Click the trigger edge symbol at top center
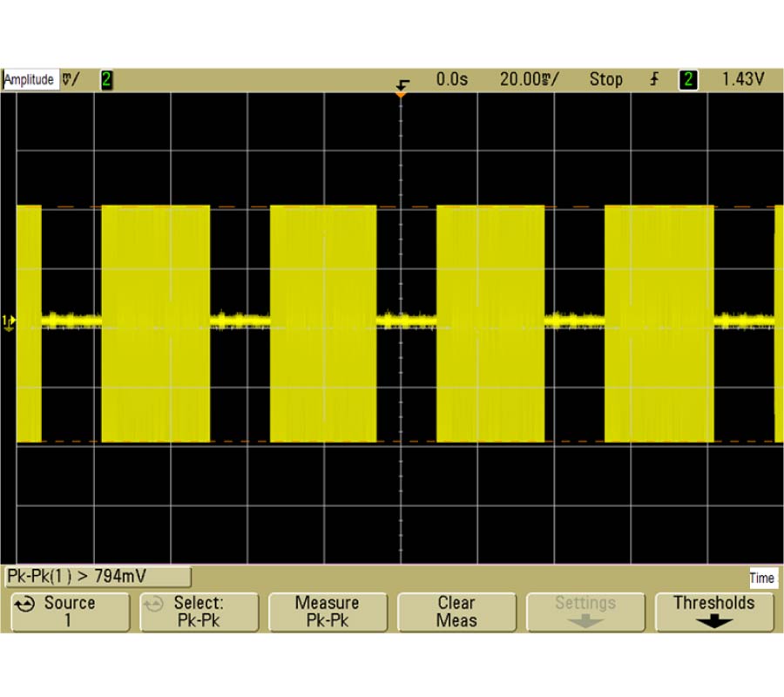784x697 pixels. click(x=402, y=84)
